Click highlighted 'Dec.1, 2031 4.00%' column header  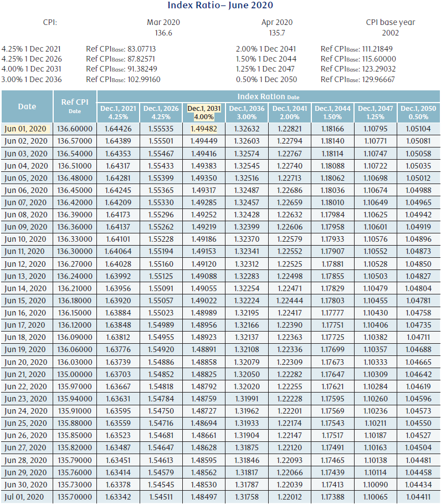(x=204, y=113)
